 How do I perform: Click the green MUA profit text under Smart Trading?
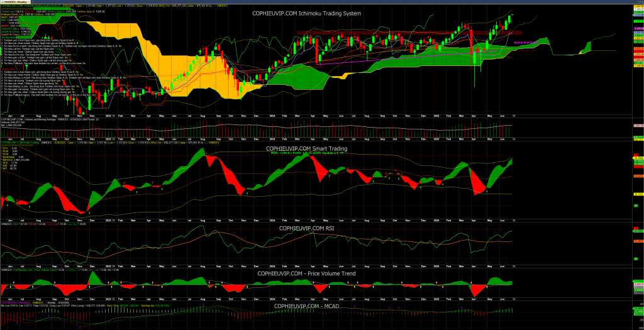pyautogui.click(x=307, y=153)
